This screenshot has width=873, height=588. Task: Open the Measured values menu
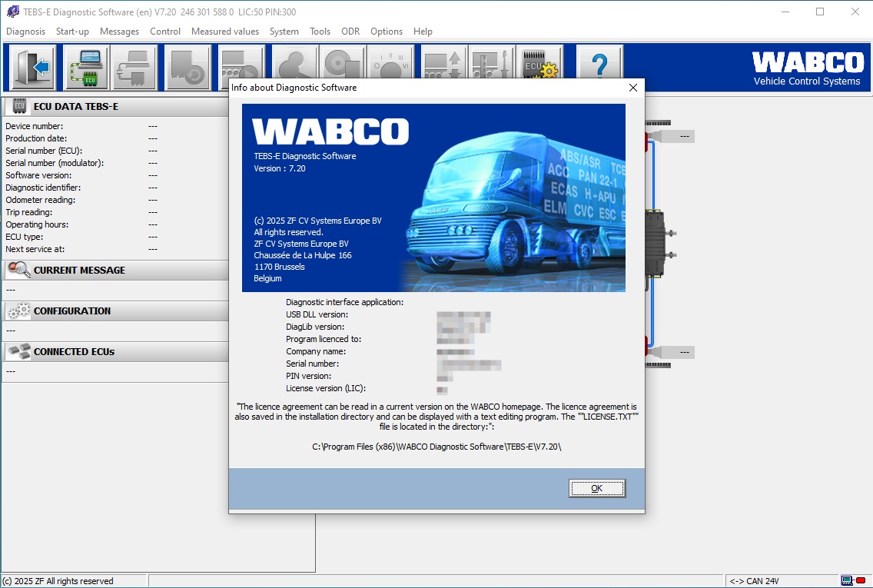[x=224, y=32]
